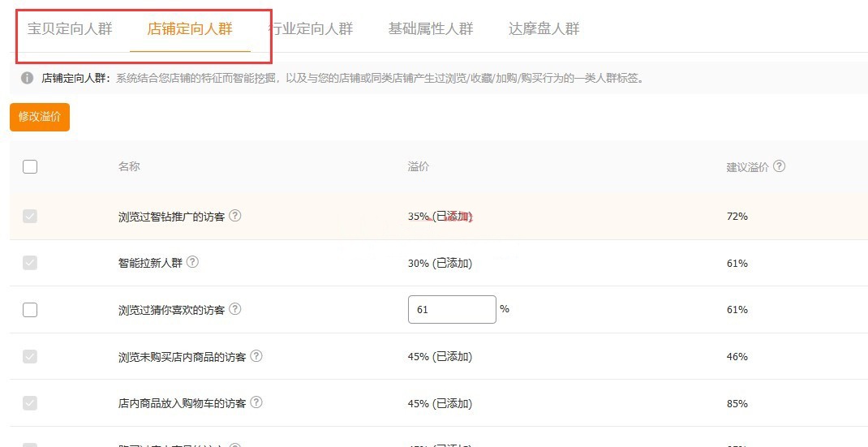Click 45% (已添加) for 浏览未购买店内商品的访客
The width and height of the screenshot is (868, 447).
pyautogui.click(x=440, y=357)
